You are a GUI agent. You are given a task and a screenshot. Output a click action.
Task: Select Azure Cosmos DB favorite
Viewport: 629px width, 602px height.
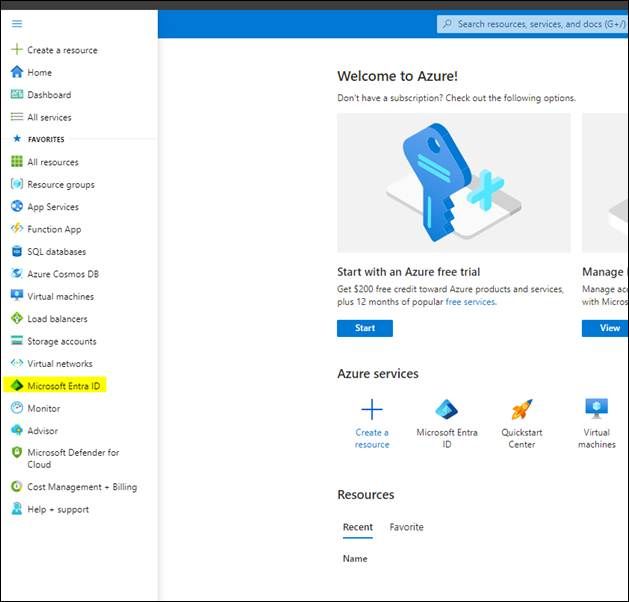62,274
